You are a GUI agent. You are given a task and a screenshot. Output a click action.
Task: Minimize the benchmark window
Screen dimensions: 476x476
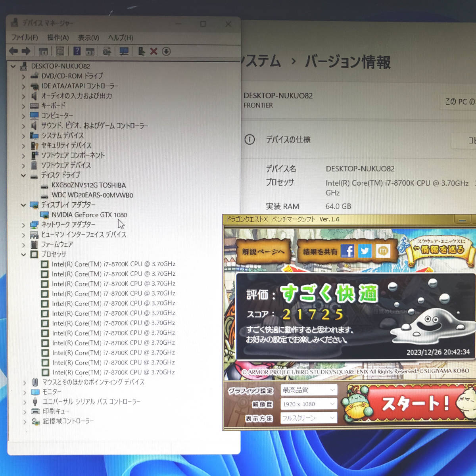[462, 220]
